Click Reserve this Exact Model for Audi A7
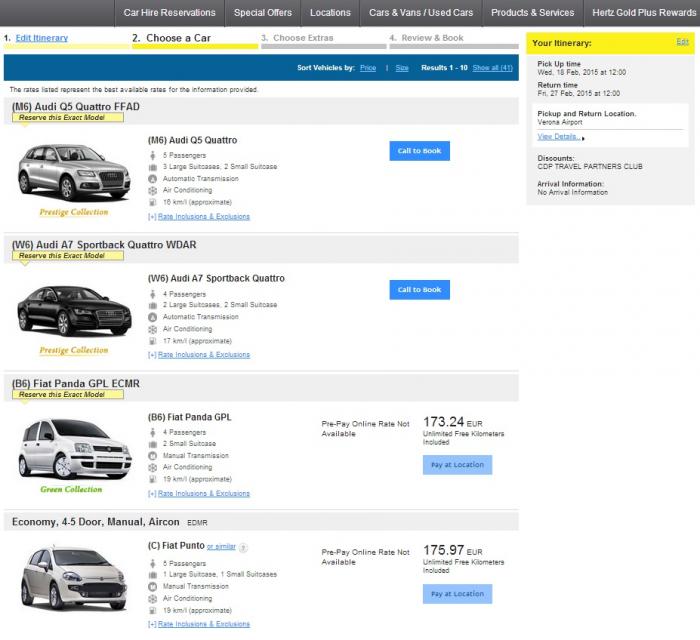The height and width of the screenshot is (640, 700). pos(67,256)
